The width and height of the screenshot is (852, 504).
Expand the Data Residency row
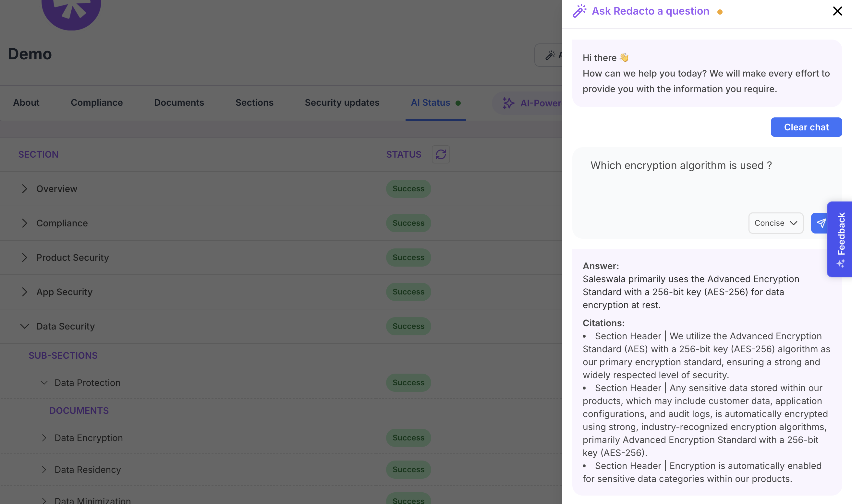coord(44,470)
